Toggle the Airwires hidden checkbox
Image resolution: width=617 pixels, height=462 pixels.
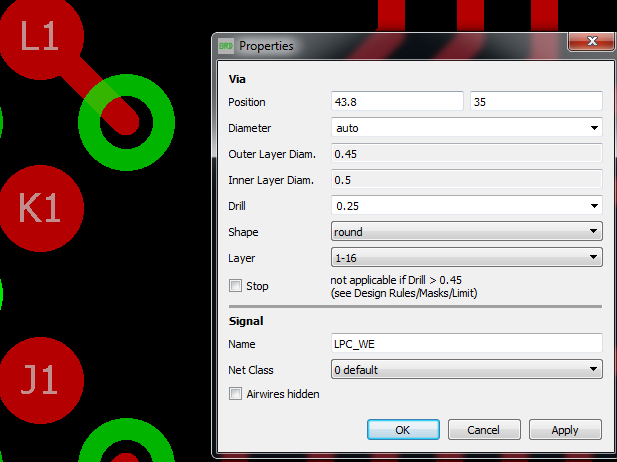tap(236, 395)
